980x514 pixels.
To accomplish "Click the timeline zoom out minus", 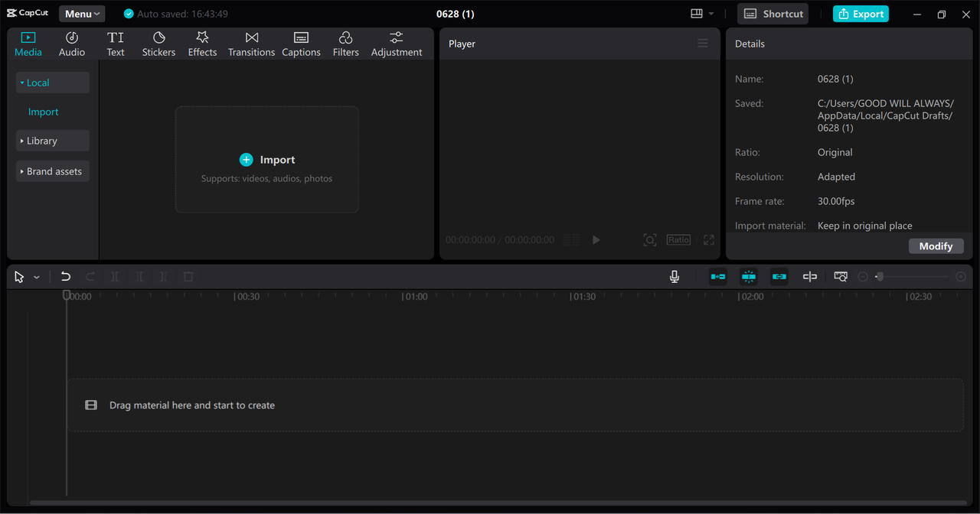I will click(x=863, y=277).
